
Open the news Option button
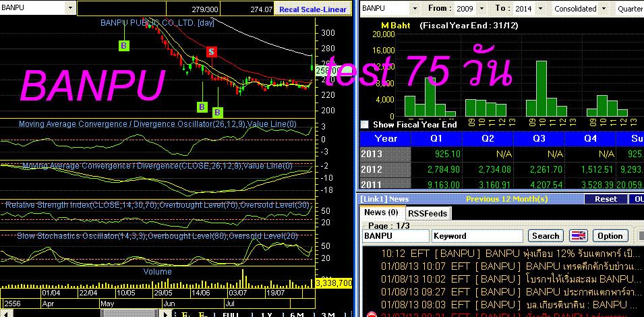click(x=610, y=235)
